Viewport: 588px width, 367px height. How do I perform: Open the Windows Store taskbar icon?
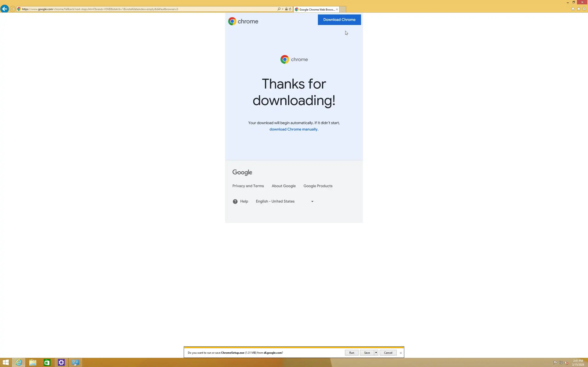[47, 362]
